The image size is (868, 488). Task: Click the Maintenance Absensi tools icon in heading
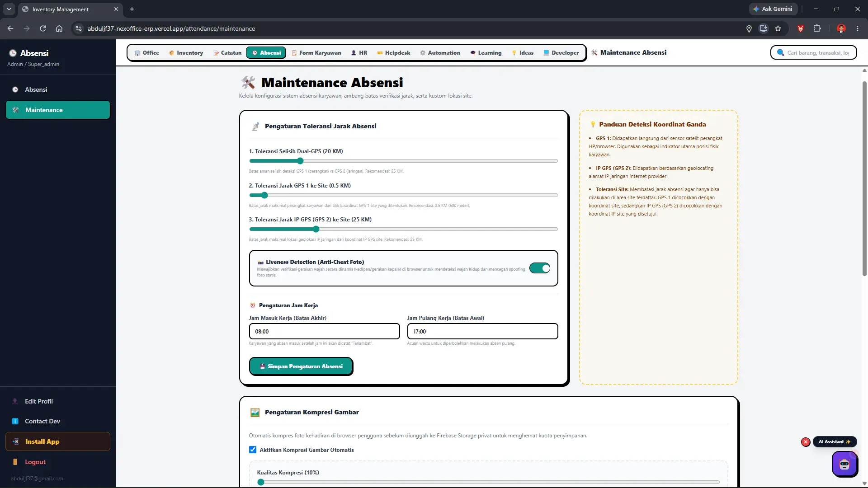[x=248, y=82]
